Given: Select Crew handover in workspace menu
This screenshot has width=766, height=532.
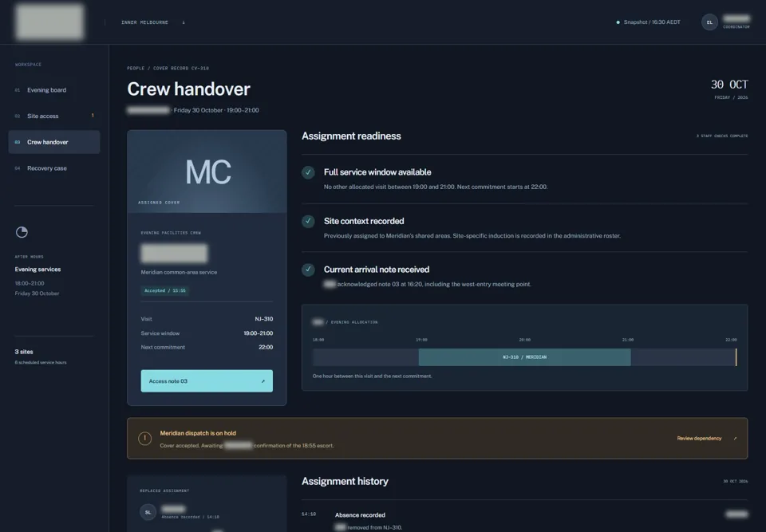Looking at the screenshot, I should point(54,142).
